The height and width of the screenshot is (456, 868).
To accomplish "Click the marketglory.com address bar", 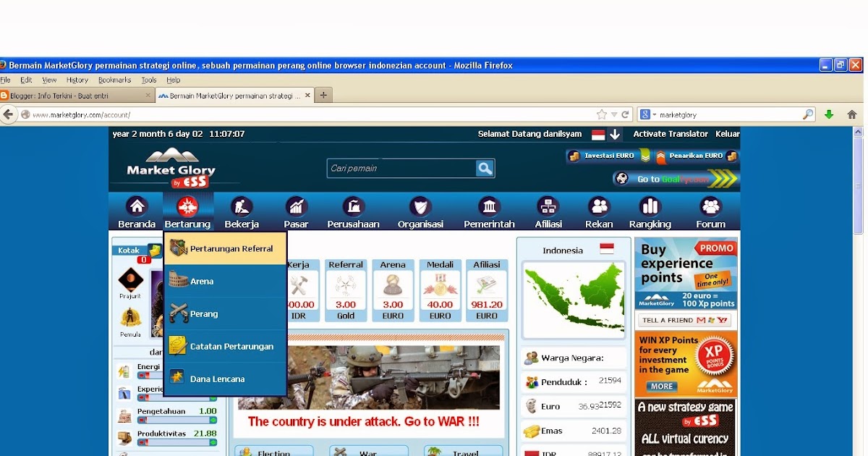I will 311,114.
